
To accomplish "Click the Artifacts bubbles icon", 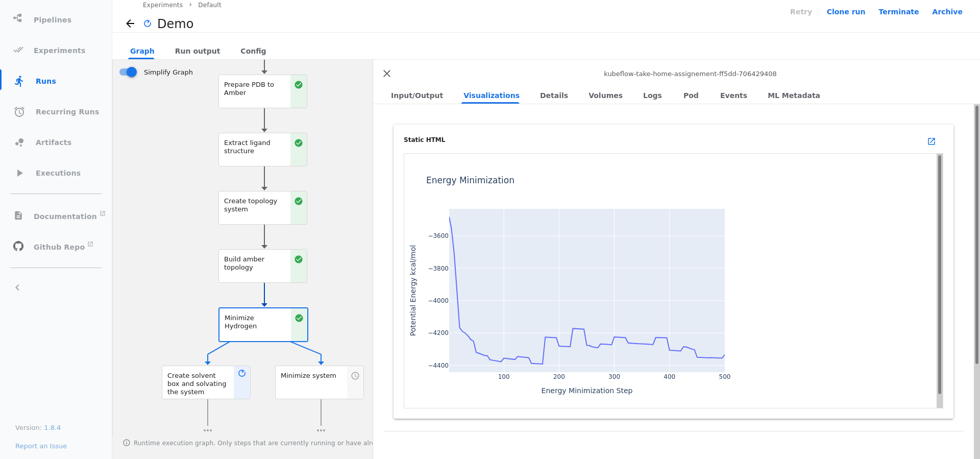I will (19, 142).
